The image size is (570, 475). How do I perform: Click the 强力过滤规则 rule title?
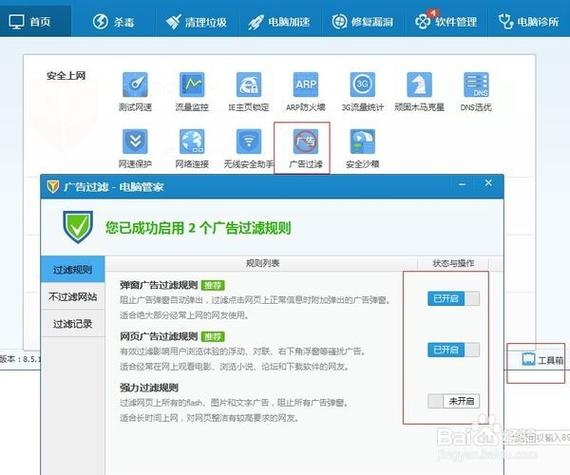(149, 388)
